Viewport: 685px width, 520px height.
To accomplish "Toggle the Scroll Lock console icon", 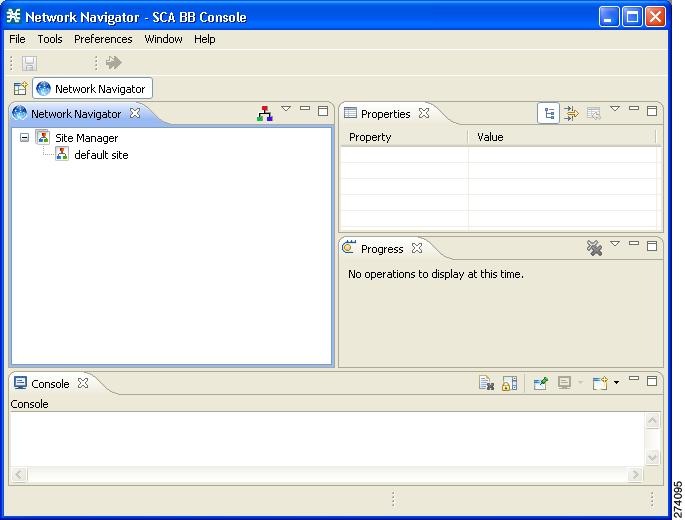I will 509,383.
